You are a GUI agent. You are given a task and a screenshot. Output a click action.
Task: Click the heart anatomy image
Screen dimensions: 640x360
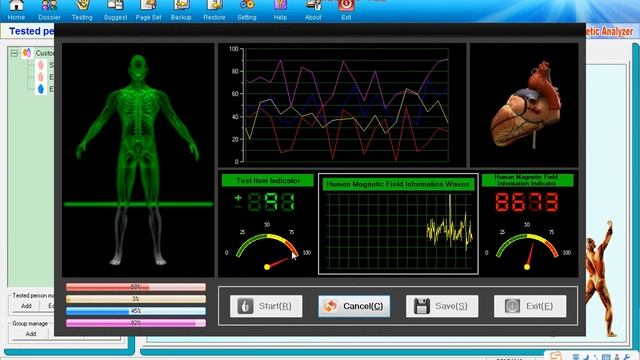pyautogui.click(x=524, y=105)
